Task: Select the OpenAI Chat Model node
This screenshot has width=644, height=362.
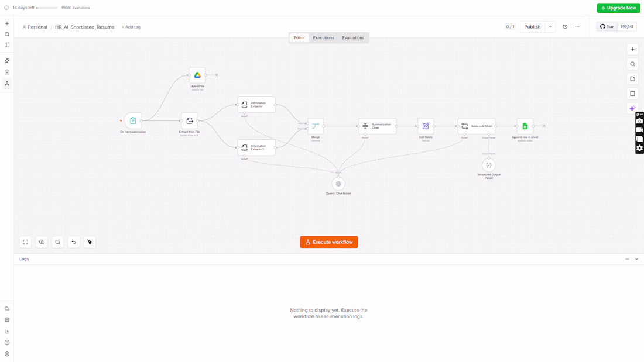Action: pos(338,184)
